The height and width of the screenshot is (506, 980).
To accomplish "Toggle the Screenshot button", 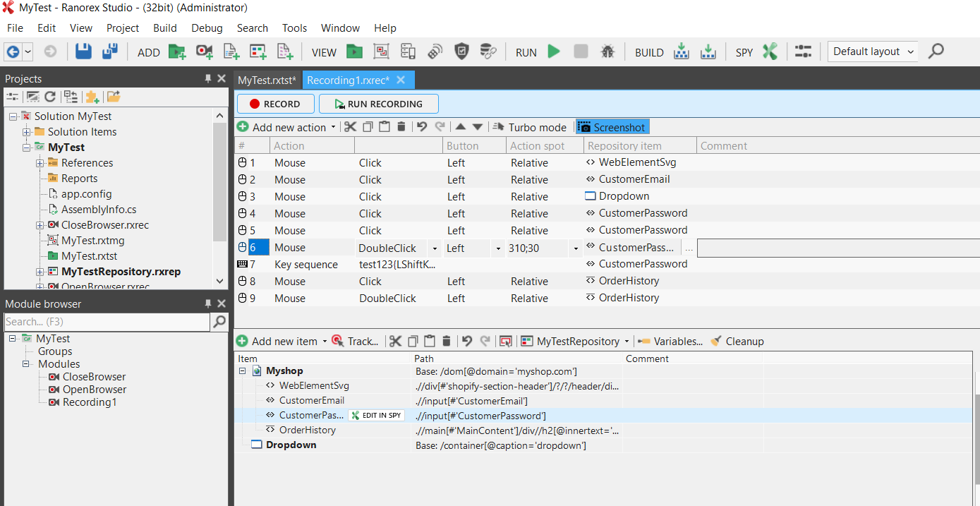I will click(612, 127).
